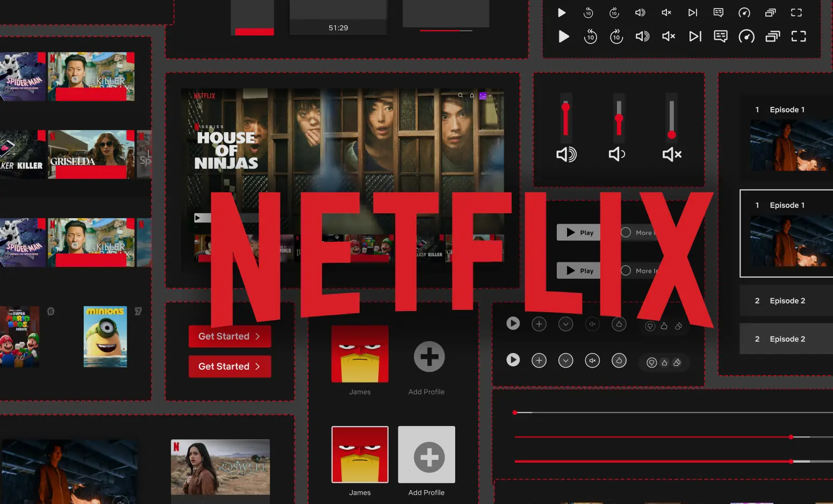833x504 pixels.
Task: Click the larger play icon in the player icon set
Action: coord(564,37)
